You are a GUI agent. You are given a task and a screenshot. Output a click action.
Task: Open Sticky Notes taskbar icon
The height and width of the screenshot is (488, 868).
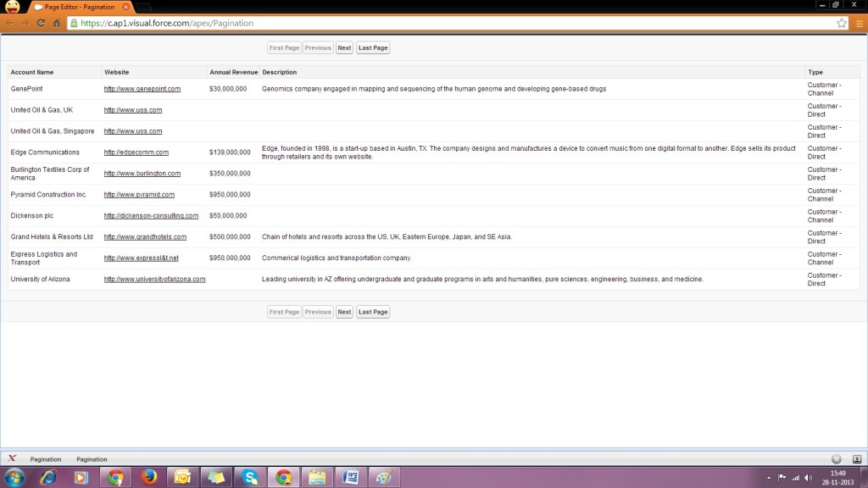(216, 477)
